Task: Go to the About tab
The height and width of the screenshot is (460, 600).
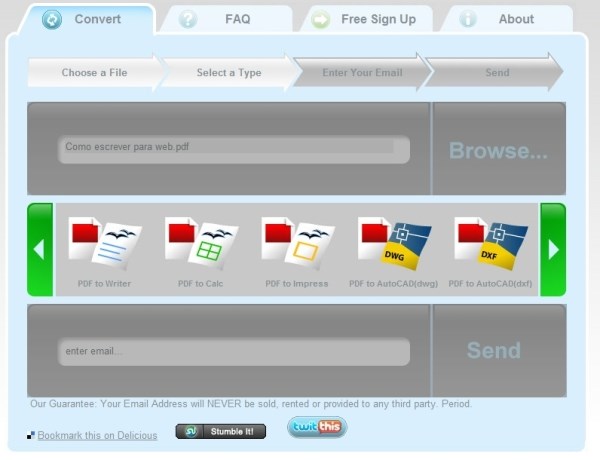Action: click(503, 19)
